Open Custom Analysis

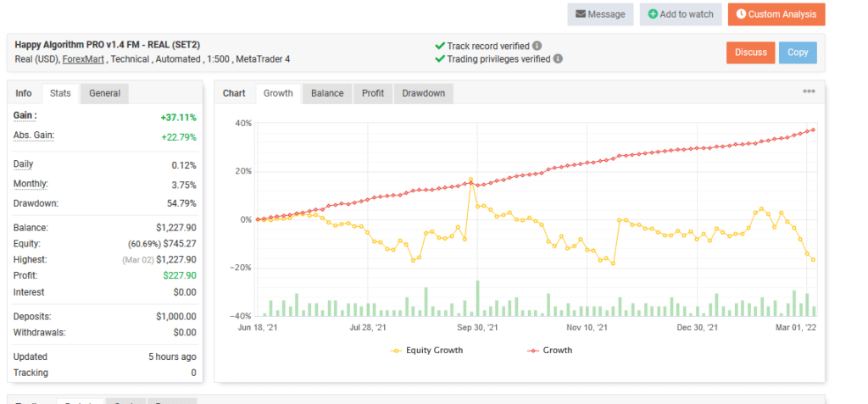click(776, 14)
